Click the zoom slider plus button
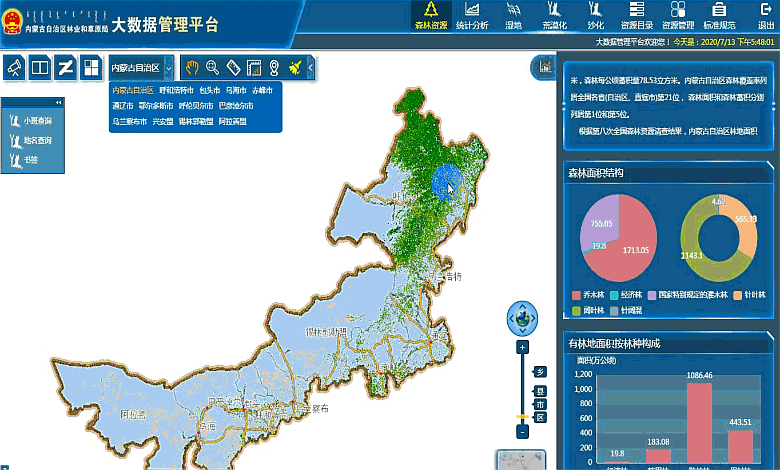Screen dimensions: 780x470 (x=522, y=347)
